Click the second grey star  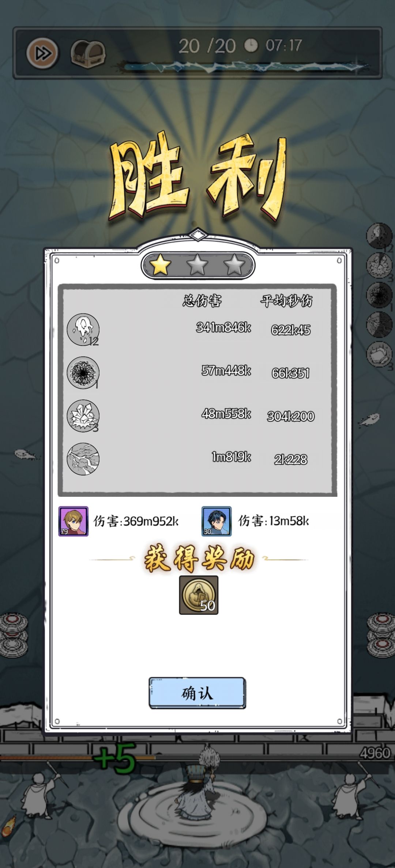tap(197, 264)
